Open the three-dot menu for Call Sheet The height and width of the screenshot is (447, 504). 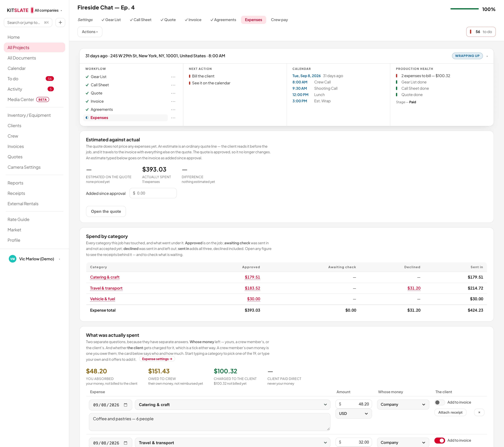[x=173, y=85]
